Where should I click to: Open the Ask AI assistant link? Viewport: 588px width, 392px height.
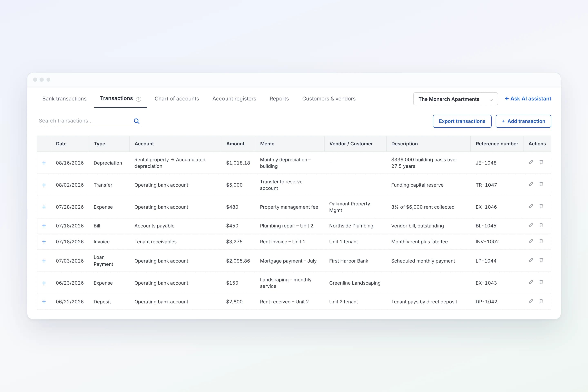(x=528, y=99)
